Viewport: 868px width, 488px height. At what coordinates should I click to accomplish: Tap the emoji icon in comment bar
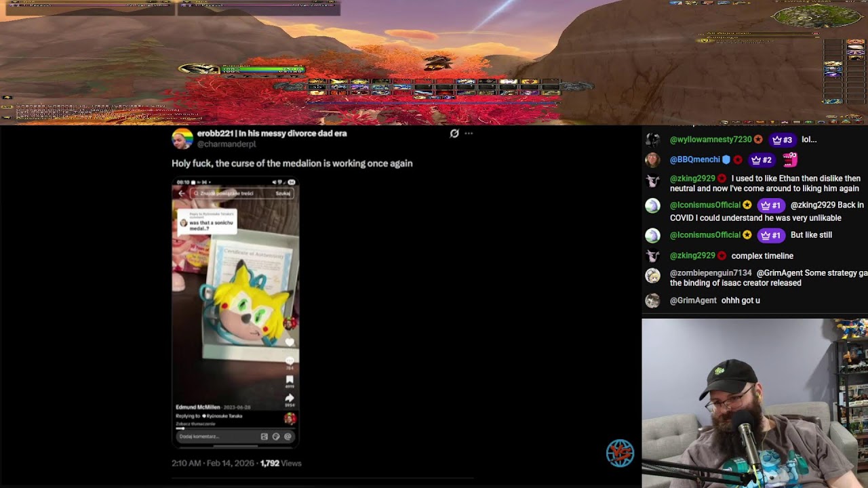(x=276, y=436)
